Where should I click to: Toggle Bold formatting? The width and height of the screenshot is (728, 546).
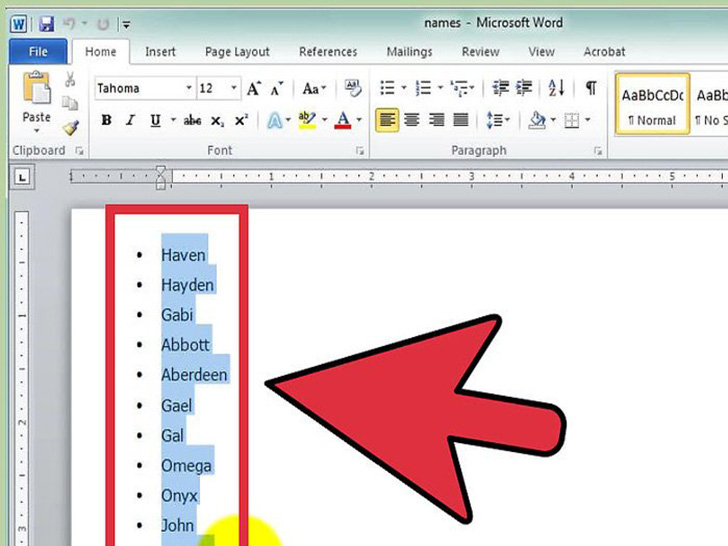(x=106, y=120)
